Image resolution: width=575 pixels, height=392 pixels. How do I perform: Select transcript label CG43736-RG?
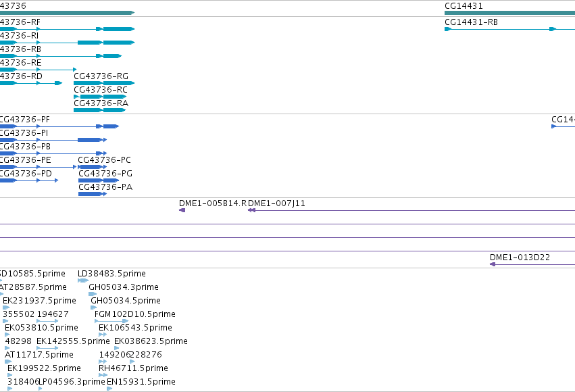coord(101,76)
